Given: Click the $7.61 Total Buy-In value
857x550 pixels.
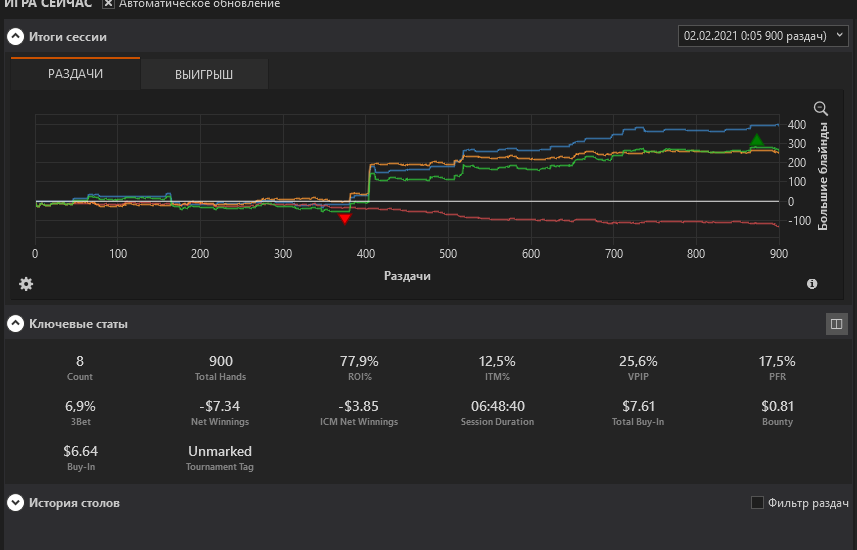Looking at the screenshot, I should pyautogui.click(x=638, y=406).
